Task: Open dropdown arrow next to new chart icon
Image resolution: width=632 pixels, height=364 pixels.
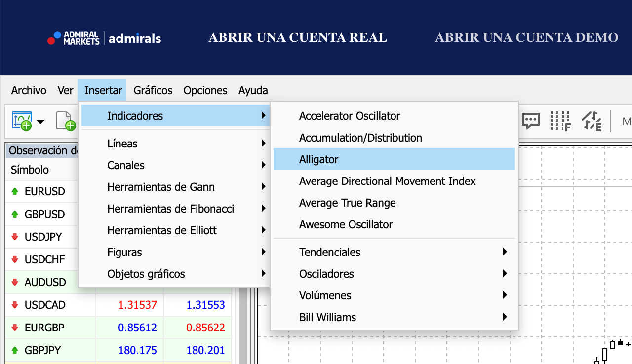Action: [x=40, y=122]
